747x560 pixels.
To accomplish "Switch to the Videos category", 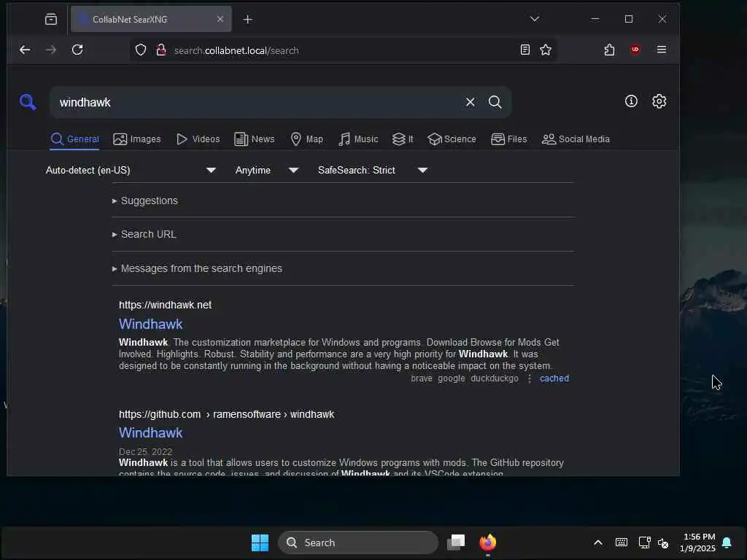I will (x=198, y=139).
